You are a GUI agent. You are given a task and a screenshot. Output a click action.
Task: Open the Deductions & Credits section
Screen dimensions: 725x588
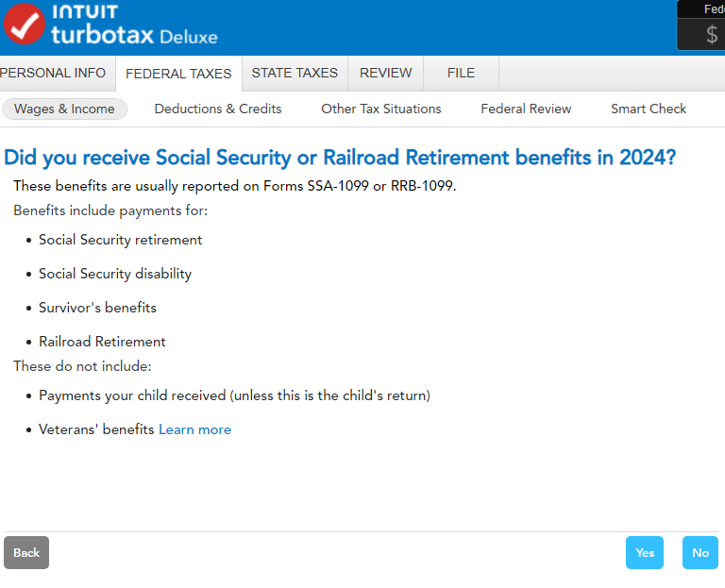coord(218,109)
